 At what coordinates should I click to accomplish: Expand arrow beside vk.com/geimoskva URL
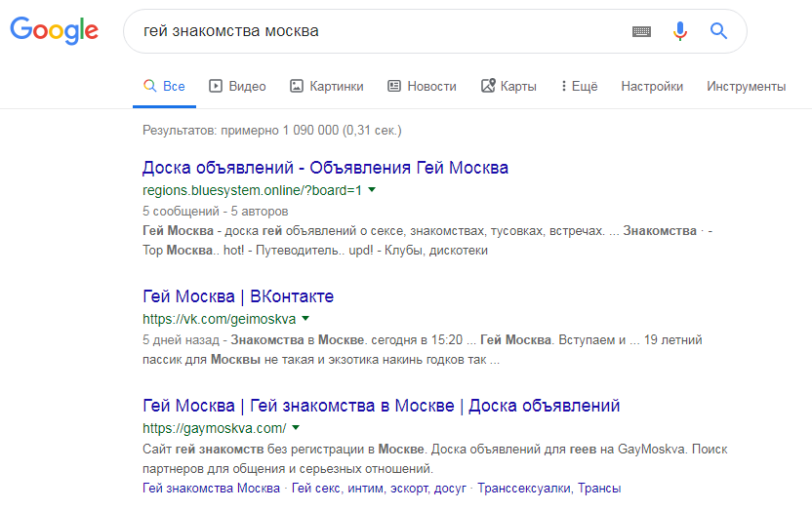click(x=305, y=319)
